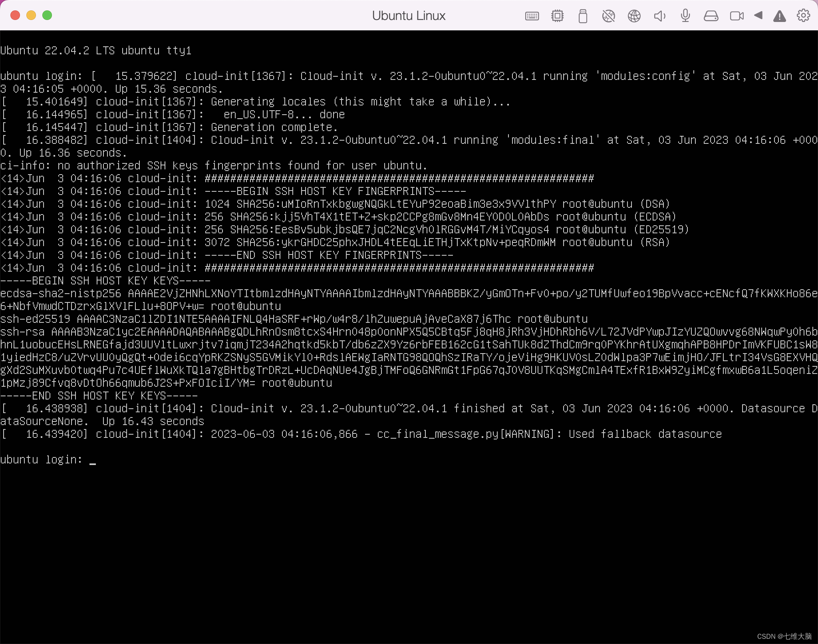Close the Ubuntu Linux window
The height and width of the screenshot is (644, 818).
tap(15, 15)
